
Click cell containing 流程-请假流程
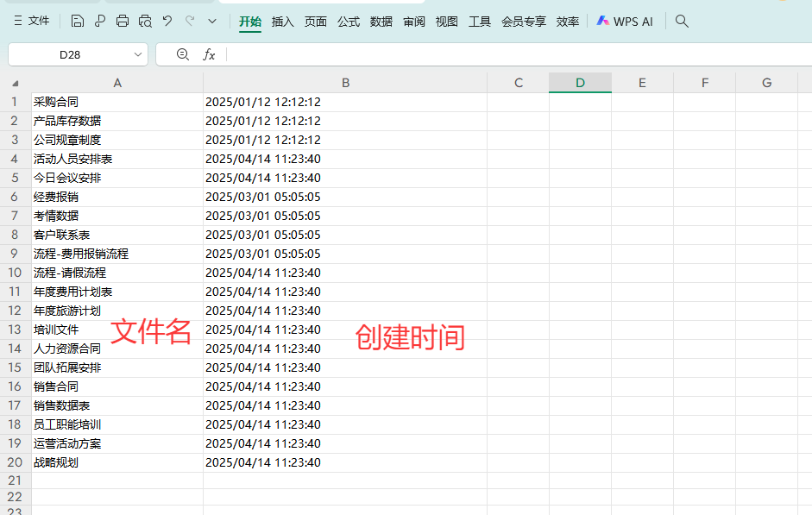(117, 273)
